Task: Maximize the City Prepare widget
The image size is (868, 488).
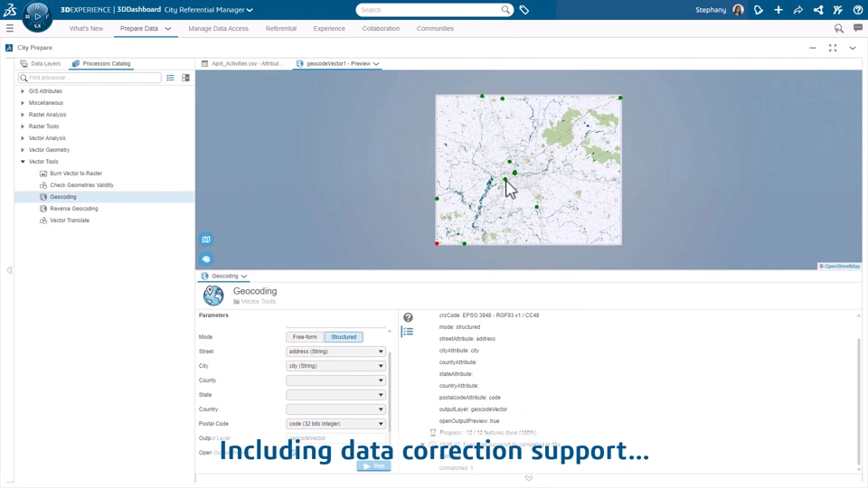Action: pyautogui.click(x=833, y=48)
